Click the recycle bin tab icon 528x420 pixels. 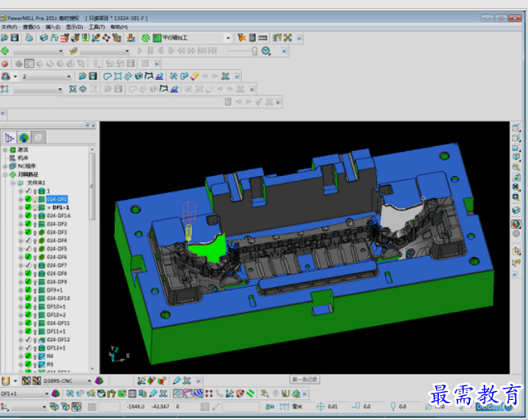click(x=39, y=137)
